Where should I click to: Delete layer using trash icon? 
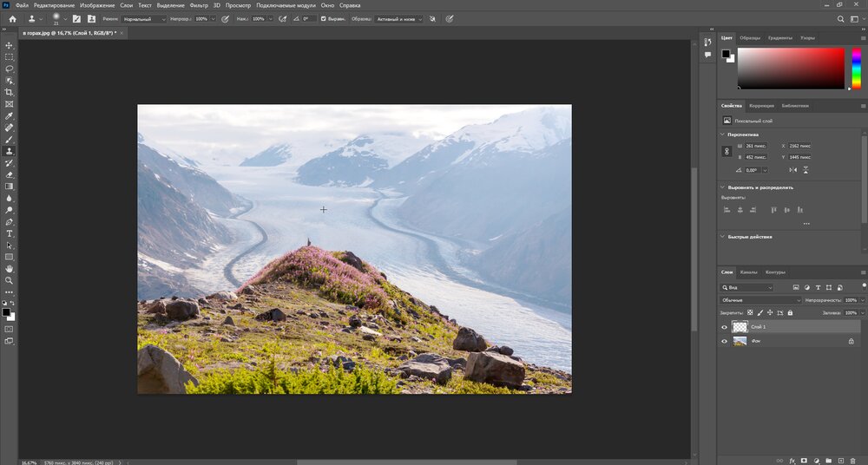852,460
